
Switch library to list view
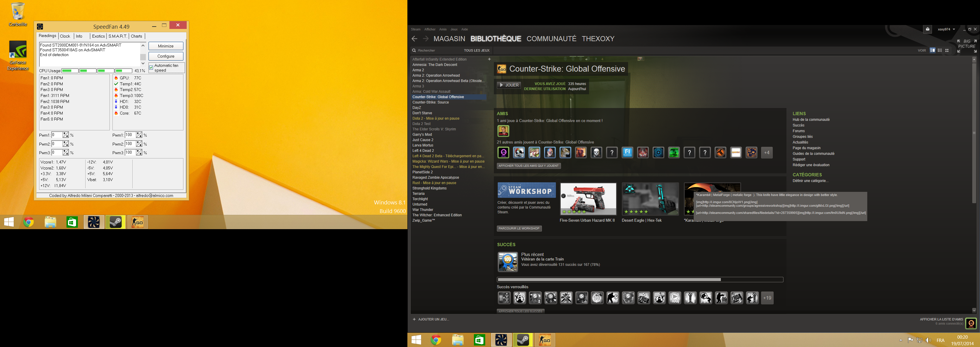940,50
